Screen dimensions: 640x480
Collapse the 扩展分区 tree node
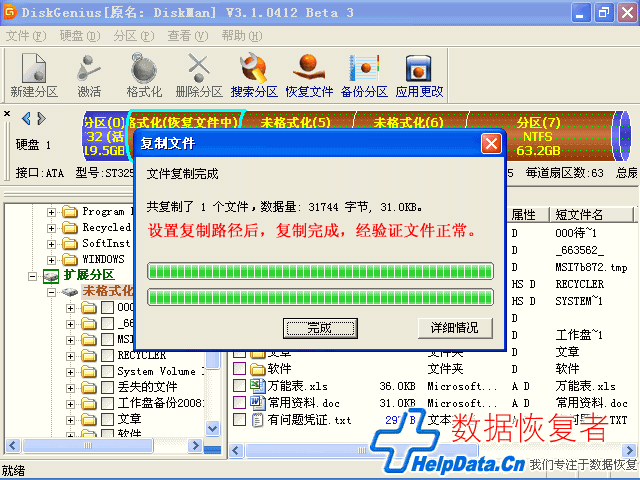click(x=32, y=276)
